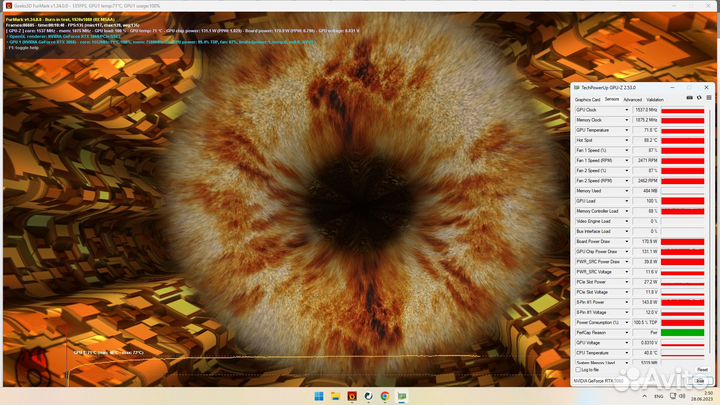Viewport: 720px width, 405px height.
Task: Switch to the Advanced tab
Action: point(633,99)
